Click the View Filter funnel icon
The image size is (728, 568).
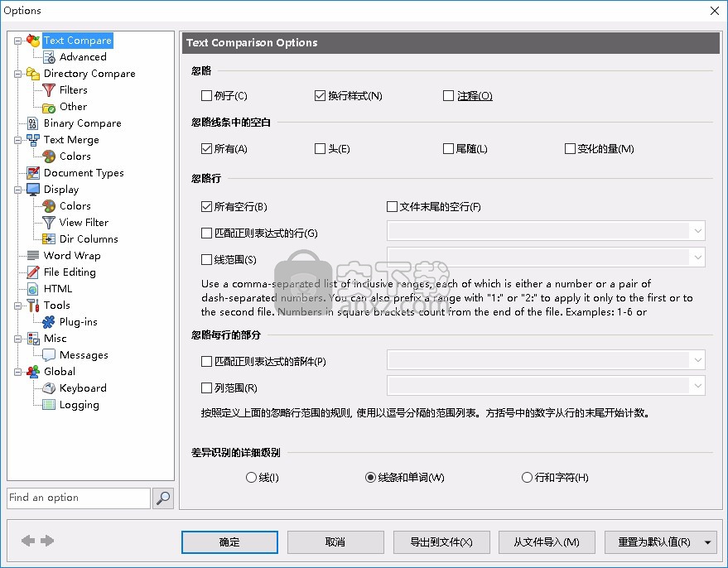tap(49, 223)
